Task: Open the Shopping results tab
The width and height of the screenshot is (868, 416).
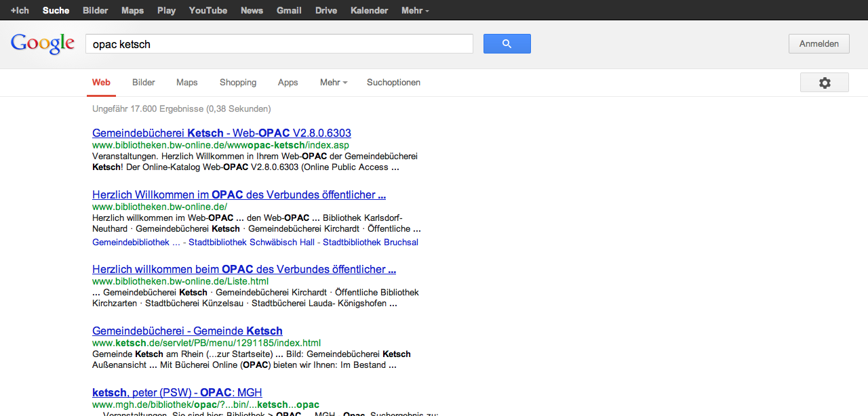Action: point(237,83)
